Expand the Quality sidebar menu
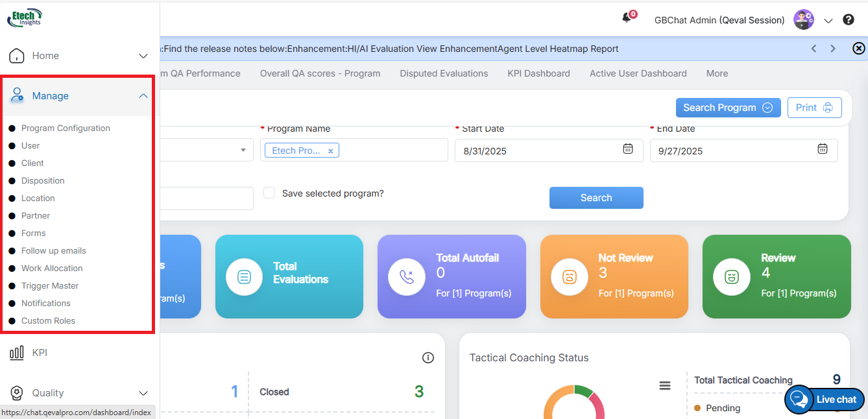868x419 pixels. pos(143,393)
